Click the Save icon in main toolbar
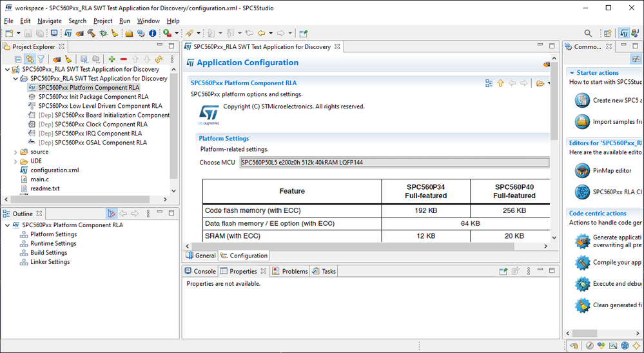This screenshot has height=353, width=644. pos(28,33)
